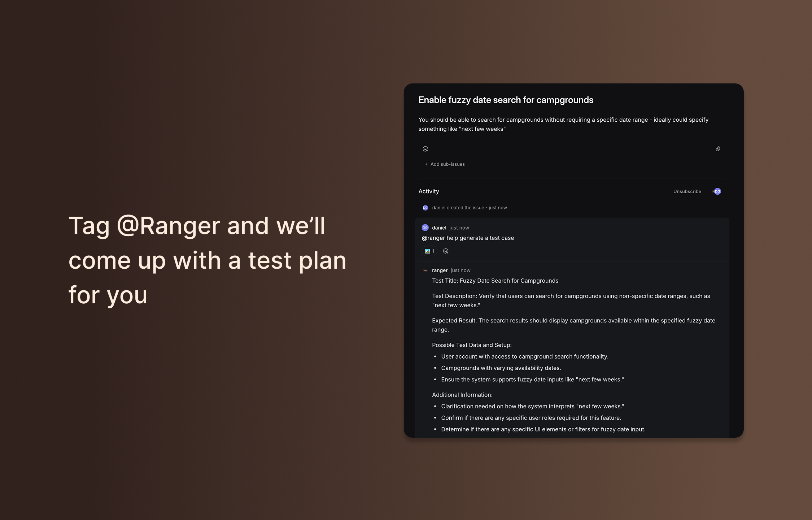Image resolution: width=812 pixels, height=520 pixels.
Task: Edit the issue title 'Enable fuzzy date search'
Action: [x=506, y=100]
